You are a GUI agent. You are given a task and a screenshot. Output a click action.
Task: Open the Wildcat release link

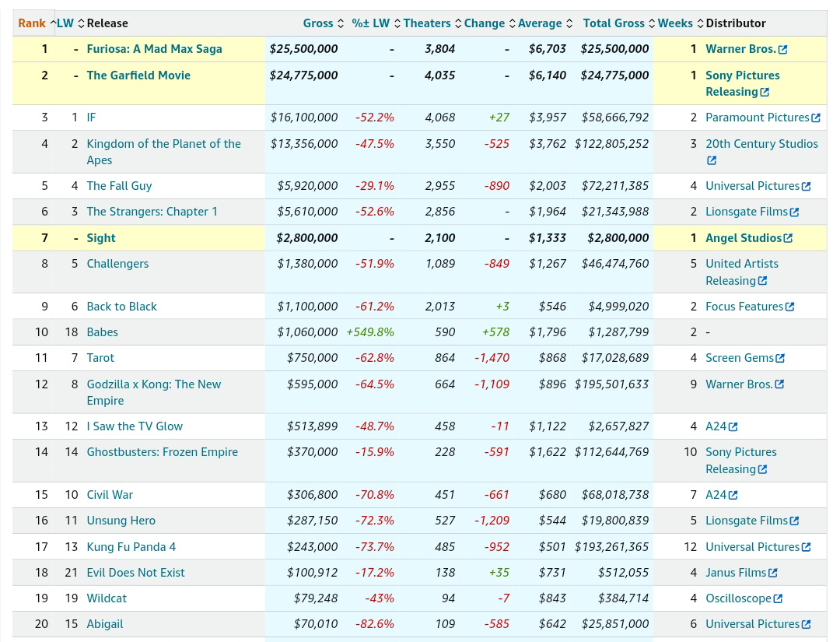(107, 598)
